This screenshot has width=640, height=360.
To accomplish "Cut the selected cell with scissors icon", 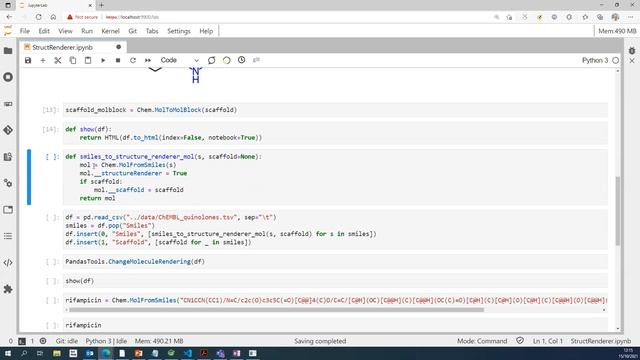I will 58,60.
